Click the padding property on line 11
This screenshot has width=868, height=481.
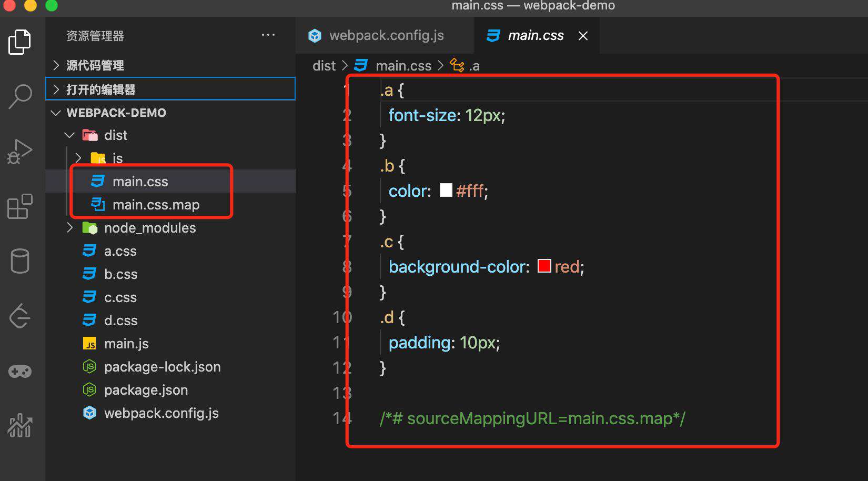(420, 343)
